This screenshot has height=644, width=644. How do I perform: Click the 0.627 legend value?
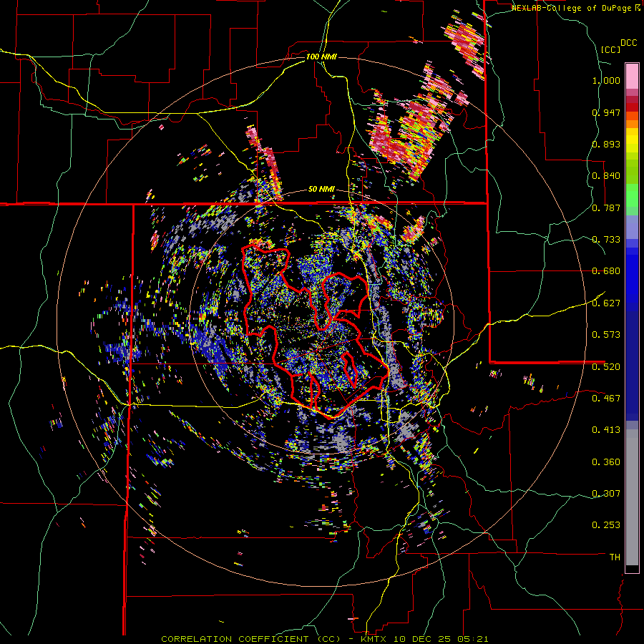pos(606,303)
